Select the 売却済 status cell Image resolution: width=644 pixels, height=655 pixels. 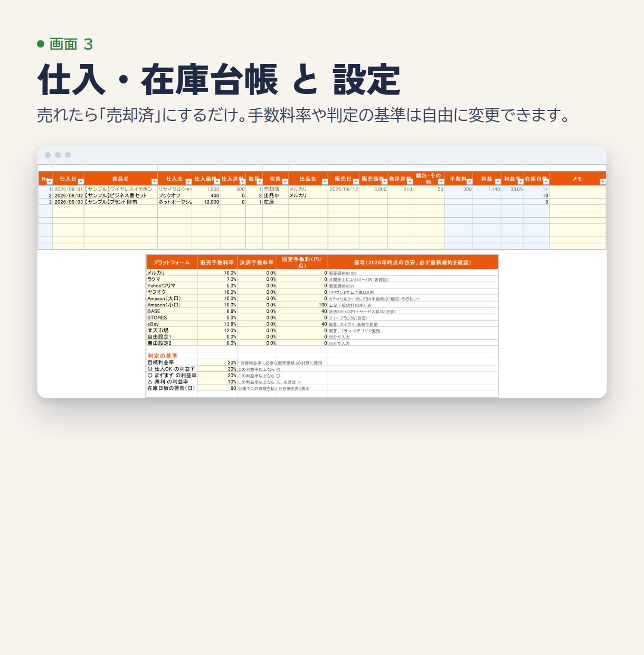[x=276, y=189]
